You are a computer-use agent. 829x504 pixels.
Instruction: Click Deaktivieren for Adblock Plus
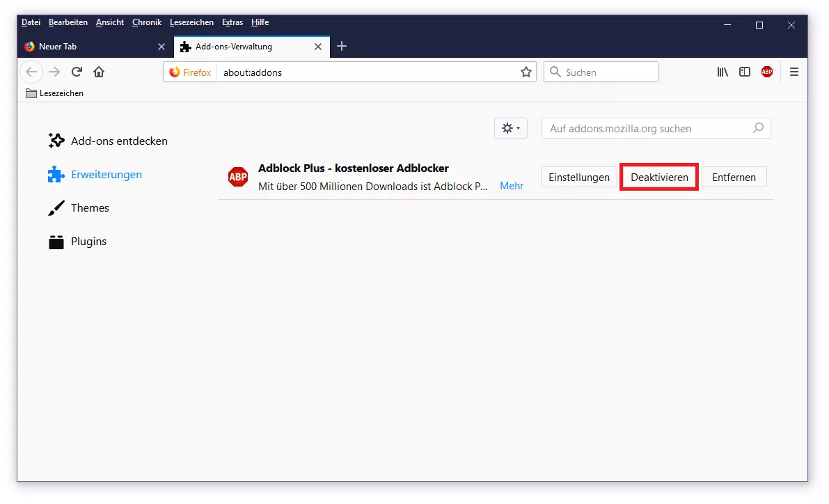pyautogui.click(x=659, y=178)
